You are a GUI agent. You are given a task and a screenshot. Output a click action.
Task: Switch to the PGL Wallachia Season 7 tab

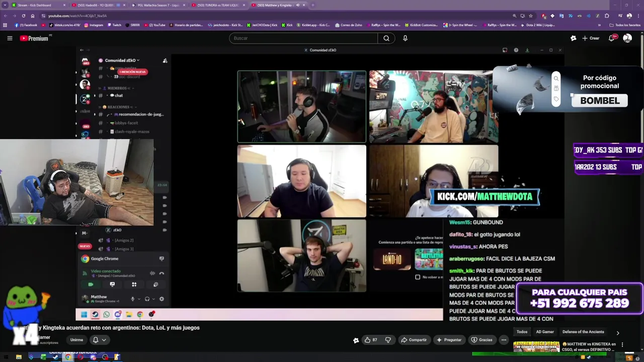click(158, 5)
